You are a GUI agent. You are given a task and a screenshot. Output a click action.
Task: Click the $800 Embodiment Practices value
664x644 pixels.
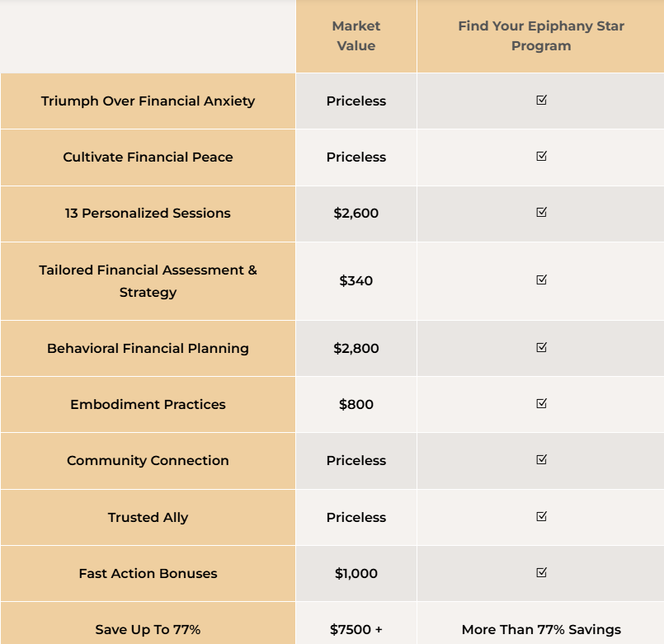point(356,404)
